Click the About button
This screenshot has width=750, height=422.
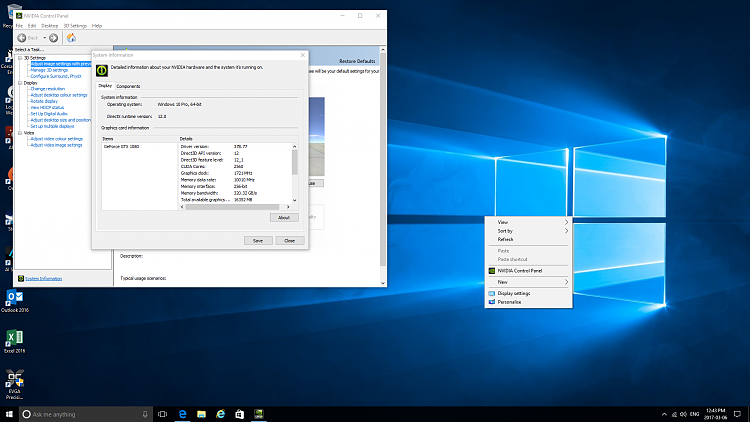[284, 218]
